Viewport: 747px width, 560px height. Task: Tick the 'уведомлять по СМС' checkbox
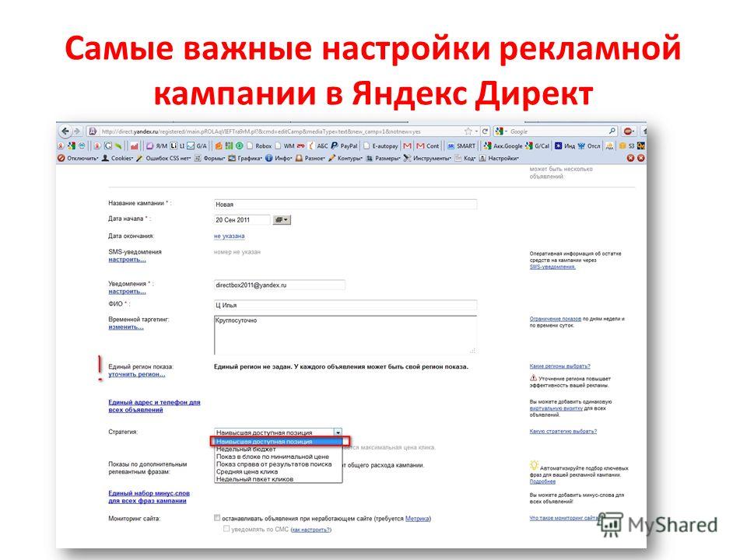pyautogui.click(x=226, y=529)
